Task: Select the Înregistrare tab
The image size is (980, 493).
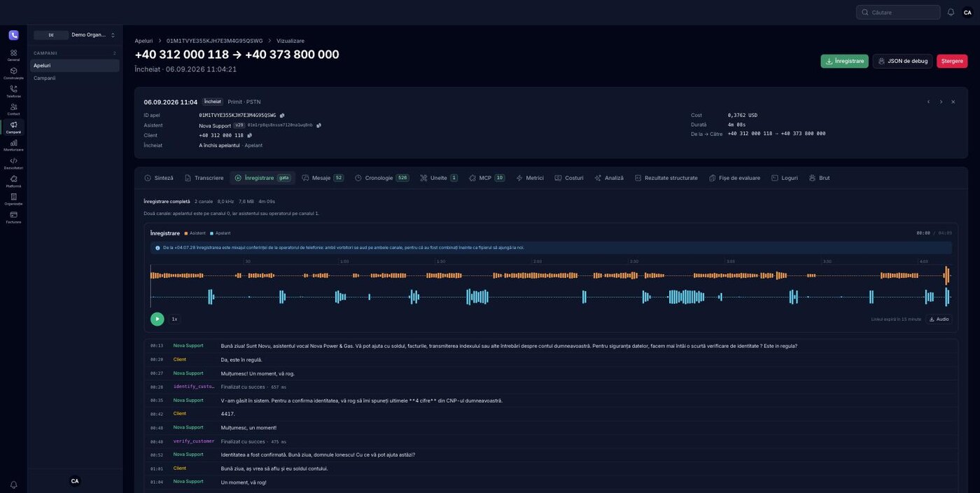Action: [x=262, y=178]
